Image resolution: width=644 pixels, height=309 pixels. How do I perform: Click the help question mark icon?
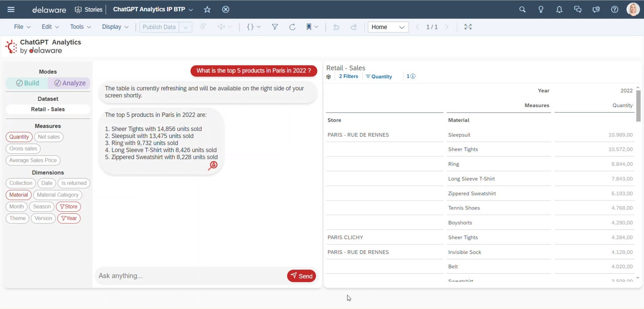614,9
